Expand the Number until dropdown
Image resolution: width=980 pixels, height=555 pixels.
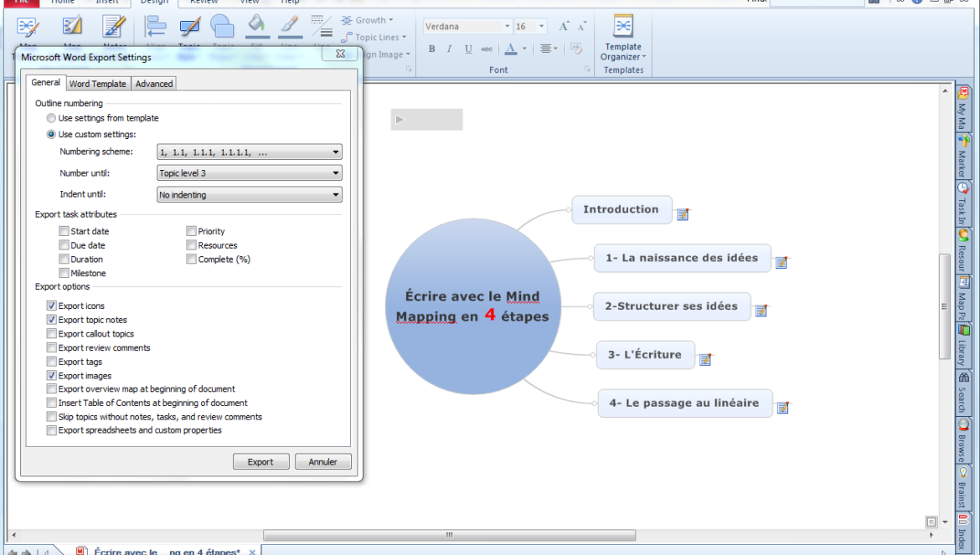[x=249, y=173]
